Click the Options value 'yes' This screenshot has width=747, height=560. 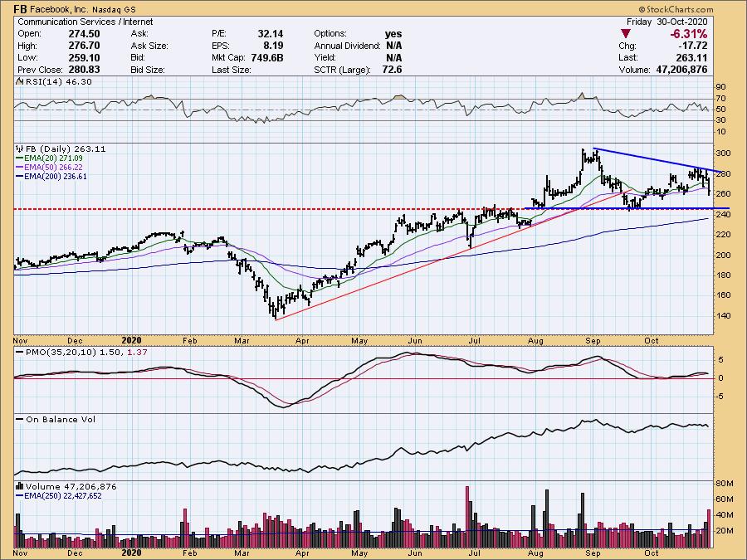click(393, 34)
